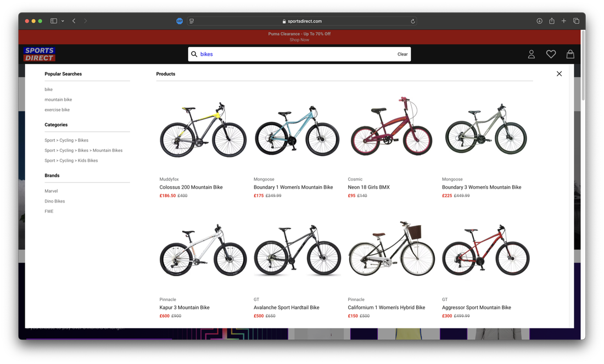Open the Safari reader page menu icon
Screen dimensions: 604x364
click(192, 21)
